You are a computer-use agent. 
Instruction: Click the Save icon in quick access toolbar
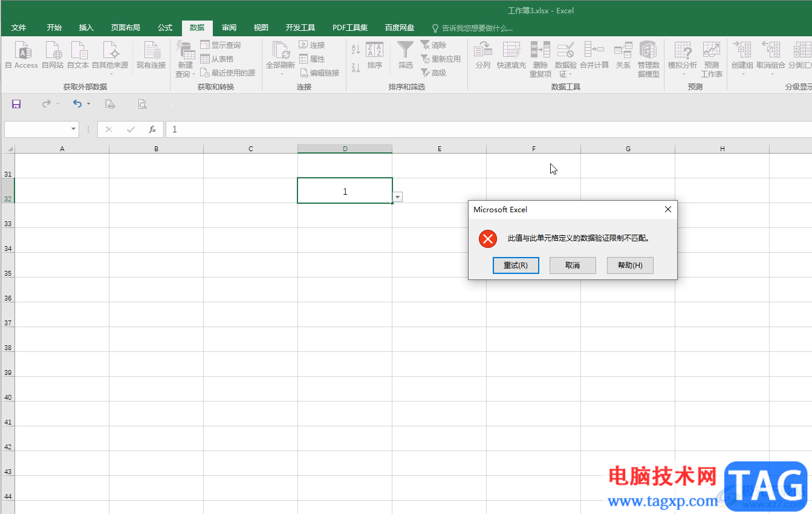(16, 104)
